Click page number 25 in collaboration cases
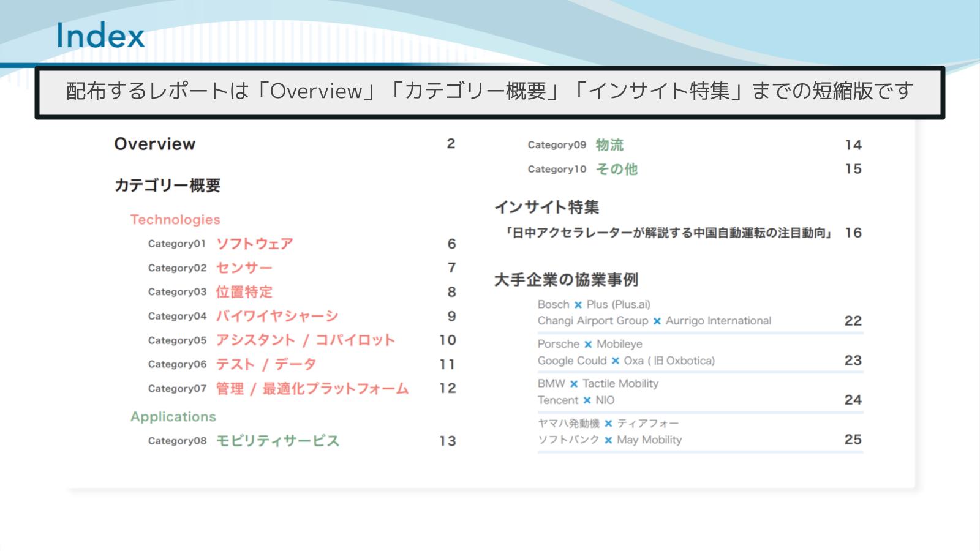 pyautogui.click(x=853, y=440)
